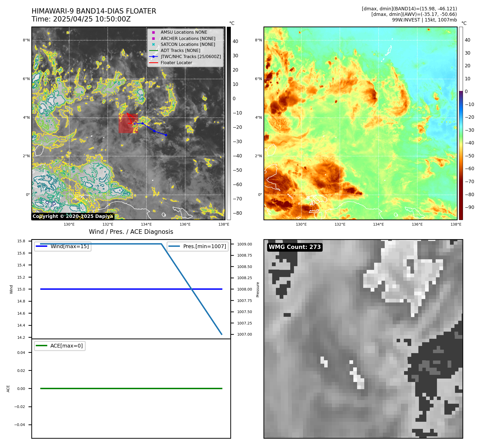Viewport: 481px width, 448px height.
Task: Click the HIMAWARI-9 BAND14-DIAS FLOATER title
Action: [x=94, y=11]
